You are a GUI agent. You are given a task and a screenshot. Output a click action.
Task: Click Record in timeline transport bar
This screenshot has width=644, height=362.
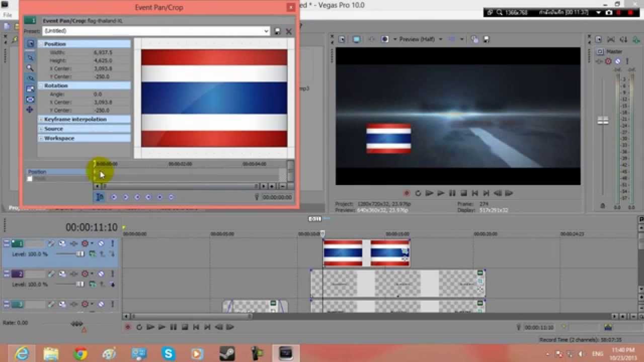128,327
